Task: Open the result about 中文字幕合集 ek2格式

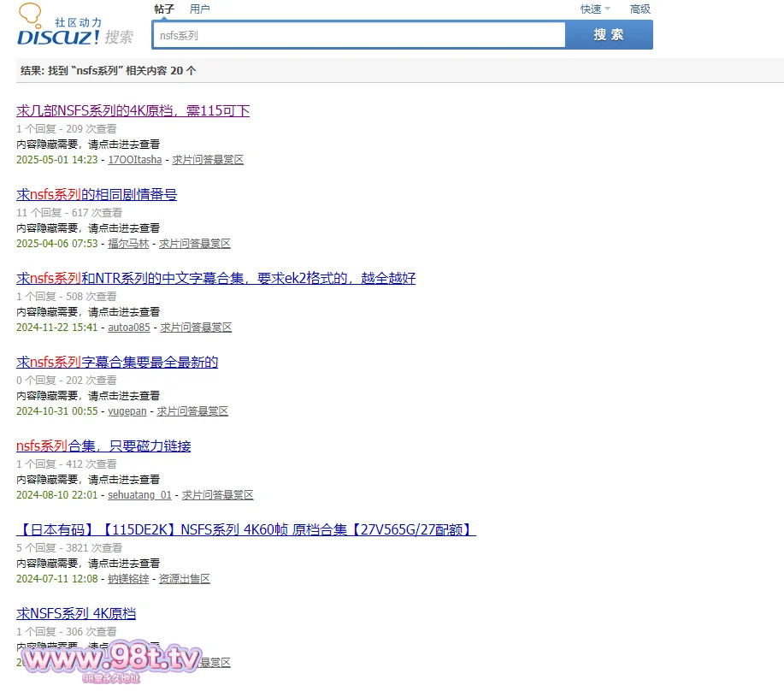Action: click(x=215, y=279)
